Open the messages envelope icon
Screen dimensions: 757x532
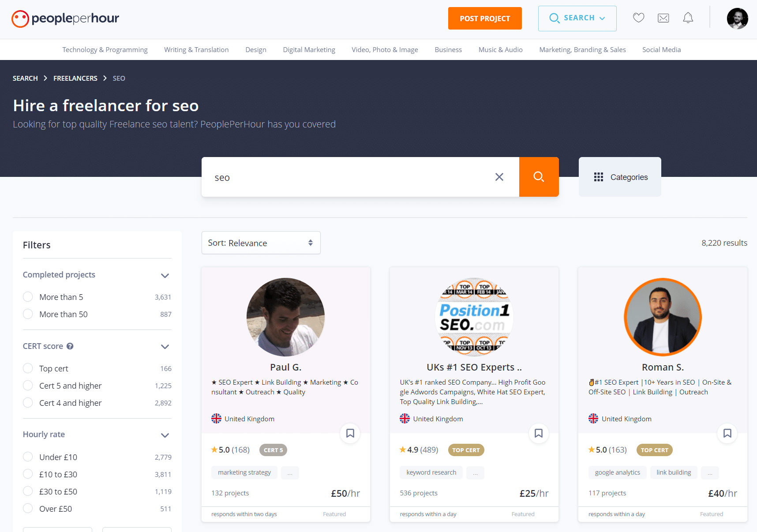tap(663, 18)
